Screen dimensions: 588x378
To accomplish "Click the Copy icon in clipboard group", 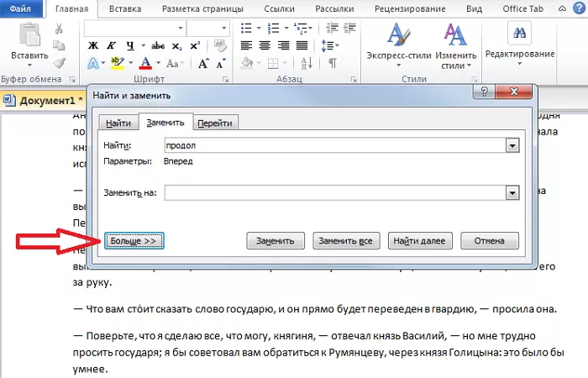I will tap(59, 45).
